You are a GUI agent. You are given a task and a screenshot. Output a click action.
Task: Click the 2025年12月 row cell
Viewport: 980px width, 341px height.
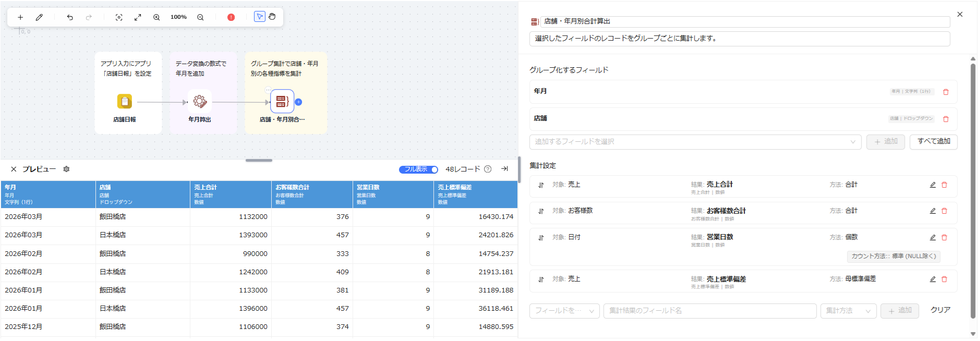[23, 327]
